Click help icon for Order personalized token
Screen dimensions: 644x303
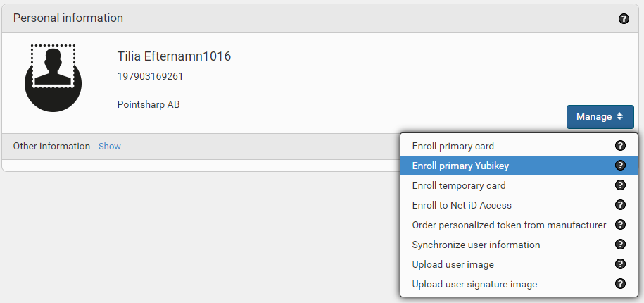click(x=620, y=225)
